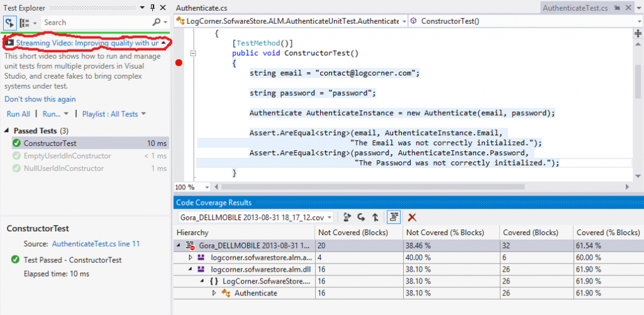This screenshot has width=644, height=315.
Task: Switch to the Authenticate.cs tab
Action: click(201, 8)
